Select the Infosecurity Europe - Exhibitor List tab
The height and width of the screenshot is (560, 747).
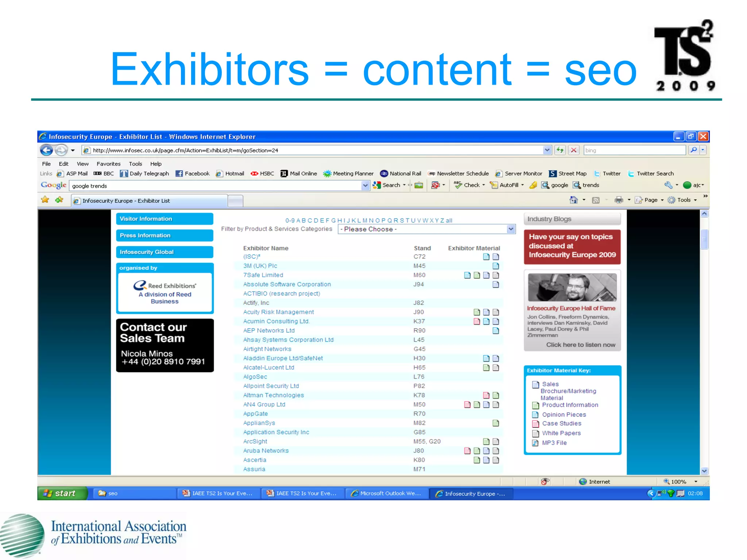[x=150, y=201]
